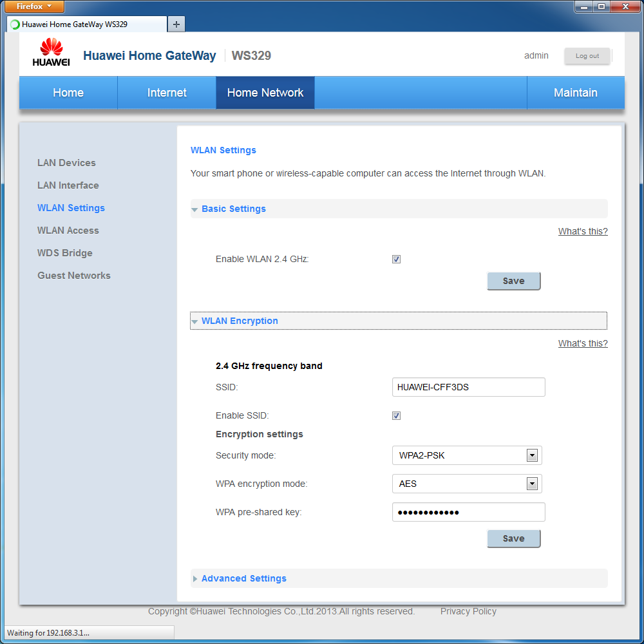Click the status bar loading message

coord(48,633)
